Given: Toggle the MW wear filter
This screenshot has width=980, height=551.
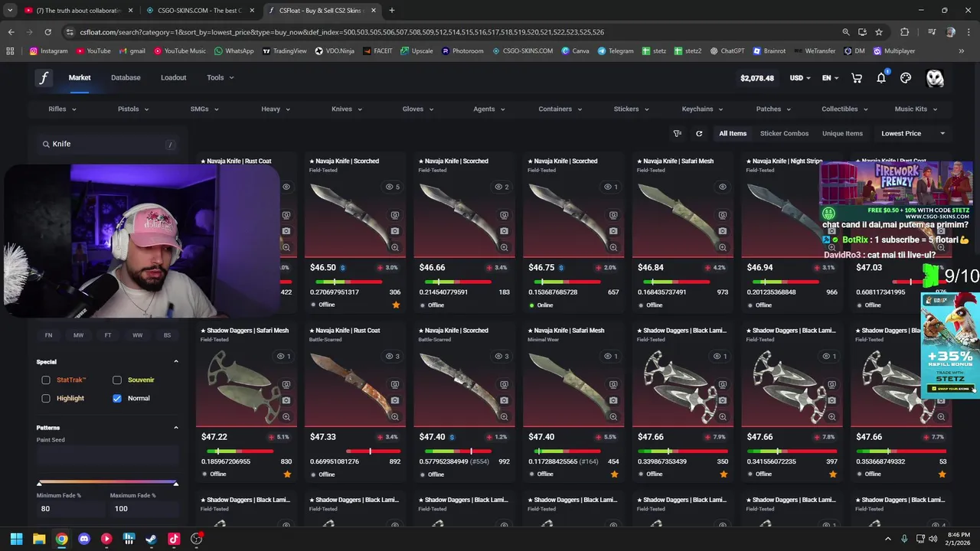Looking at the screenshot, I should 78,335.
